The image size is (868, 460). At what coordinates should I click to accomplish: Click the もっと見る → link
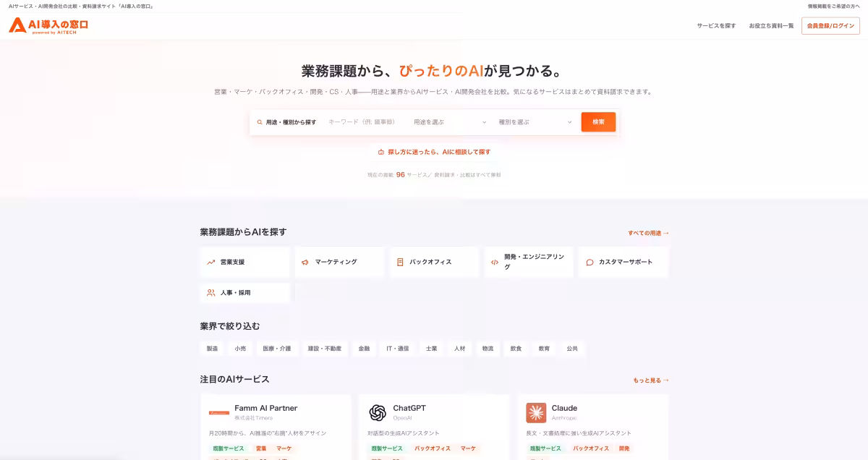(x=651, y=380)
